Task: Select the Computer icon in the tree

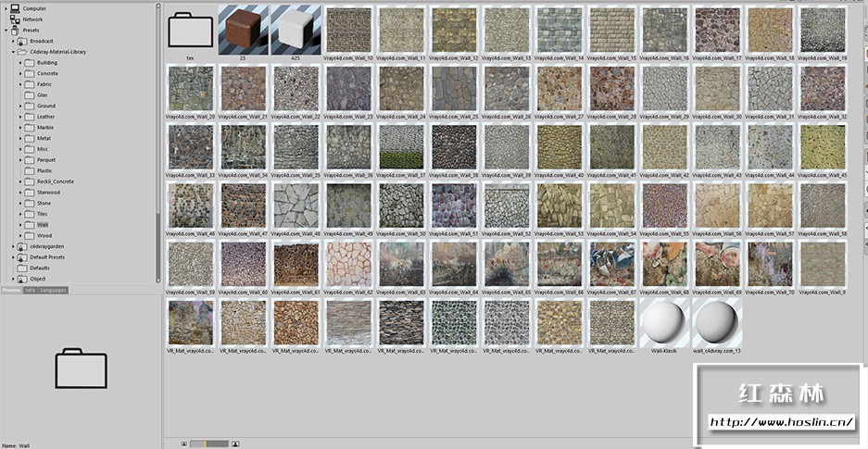Action: [15, 8]
